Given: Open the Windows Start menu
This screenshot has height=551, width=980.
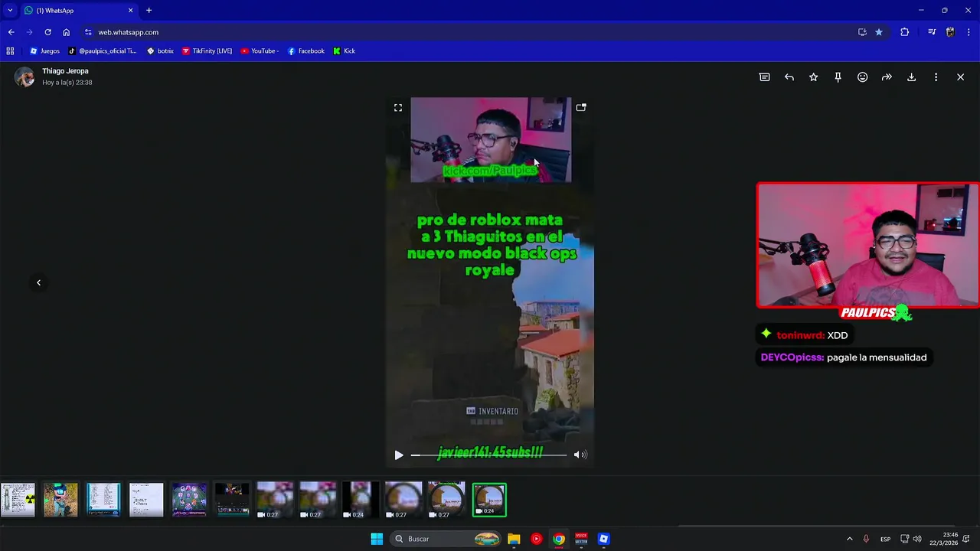Looking at the screenshot, I should (377, 539).
